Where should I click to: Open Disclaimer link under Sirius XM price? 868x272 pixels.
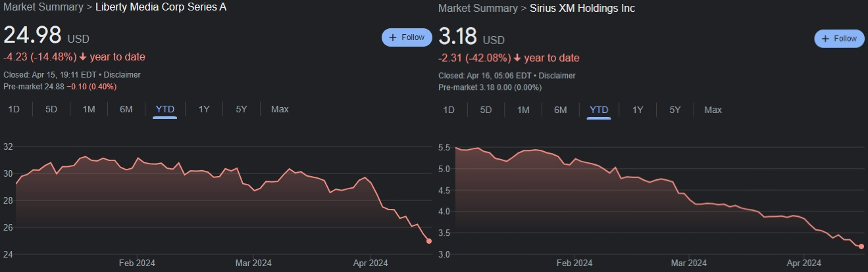(557, 76)
